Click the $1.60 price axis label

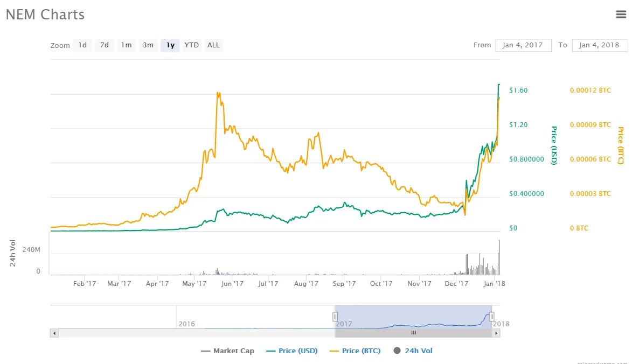(518, 90)
